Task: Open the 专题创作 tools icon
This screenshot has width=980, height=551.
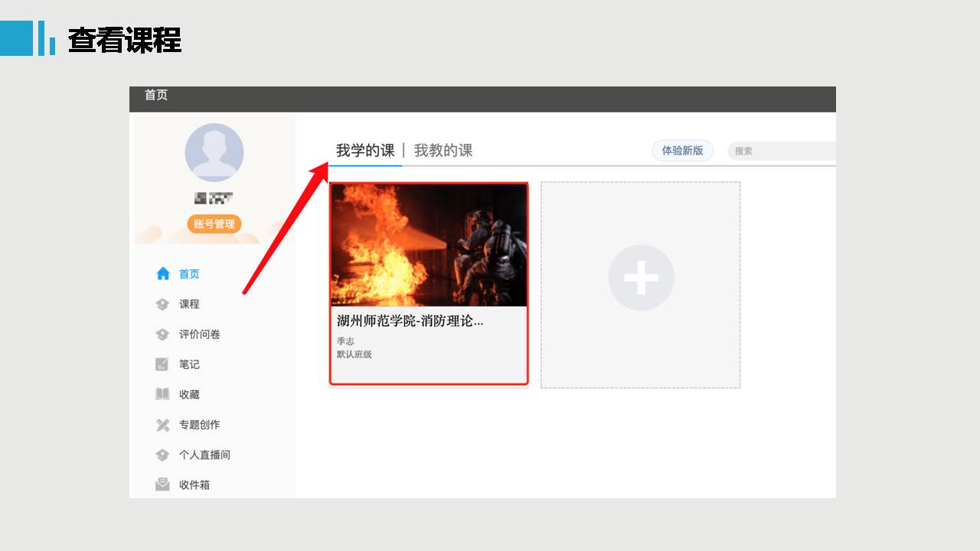Action: tap(162, 425)
